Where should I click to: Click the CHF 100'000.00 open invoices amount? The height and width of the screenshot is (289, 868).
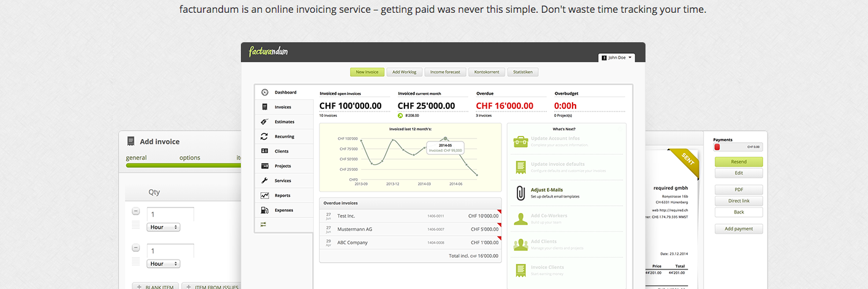[351, 106]
